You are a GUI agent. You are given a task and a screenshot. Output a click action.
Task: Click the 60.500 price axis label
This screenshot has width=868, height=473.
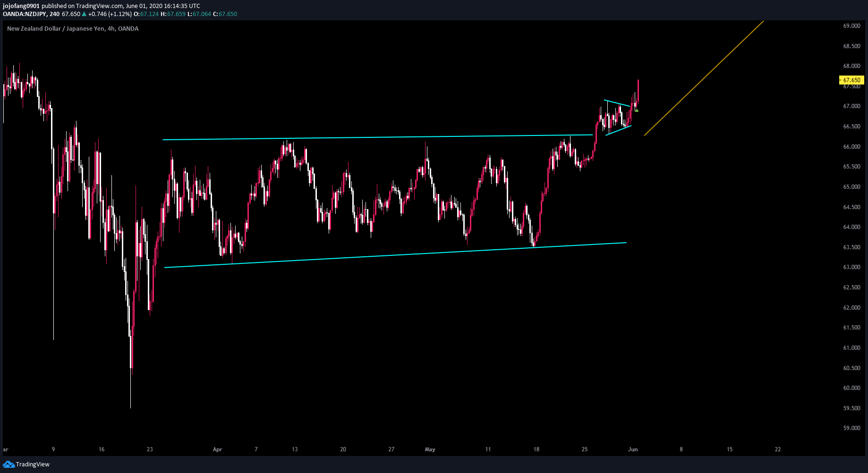click(x=851, y=368)
